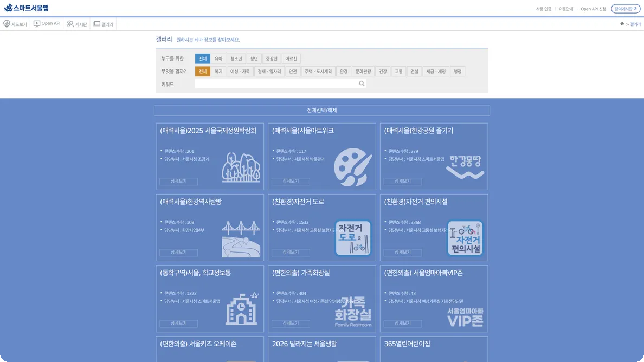Click 콘텐츠 수량 : 3368 text
Viewport: 644px width, 362px height.
point(404,222)
